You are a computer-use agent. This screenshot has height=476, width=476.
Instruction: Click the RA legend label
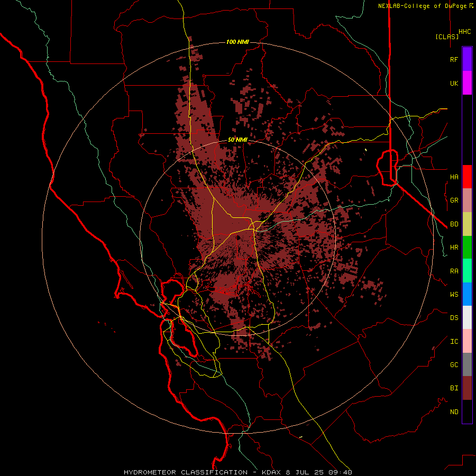(x=454, y=271)
